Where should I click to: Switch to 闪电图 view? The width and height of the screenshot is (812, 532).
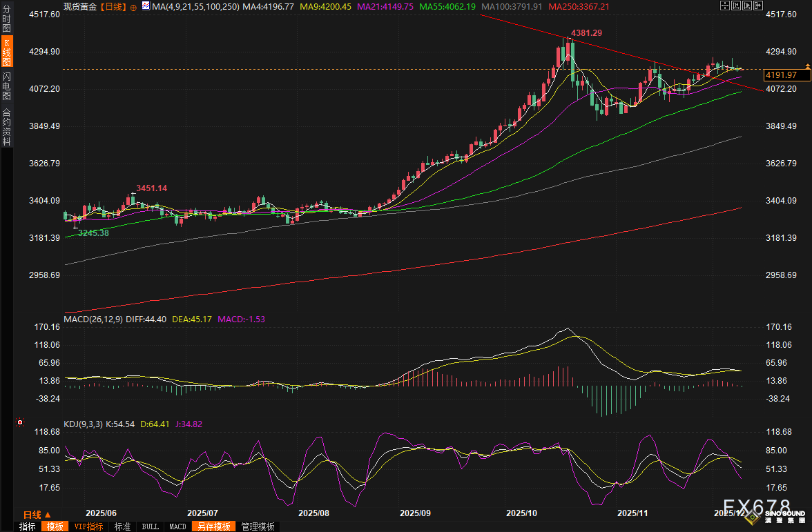[x=7, y=86]
